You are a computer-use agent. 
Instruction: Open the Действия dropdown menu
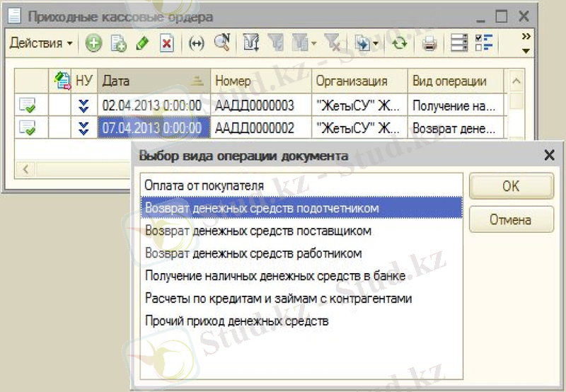[x=41, y=43]
